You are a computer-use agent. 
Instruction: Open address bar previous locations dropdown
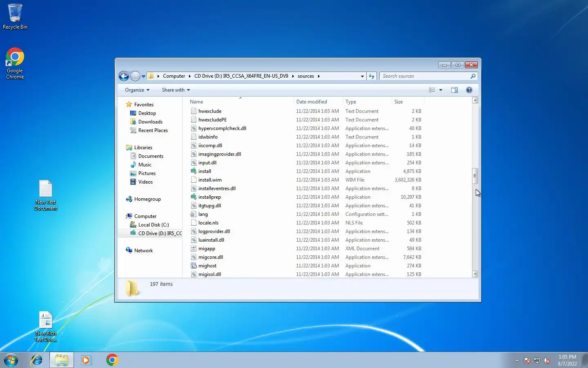click(x=362, y=76)
